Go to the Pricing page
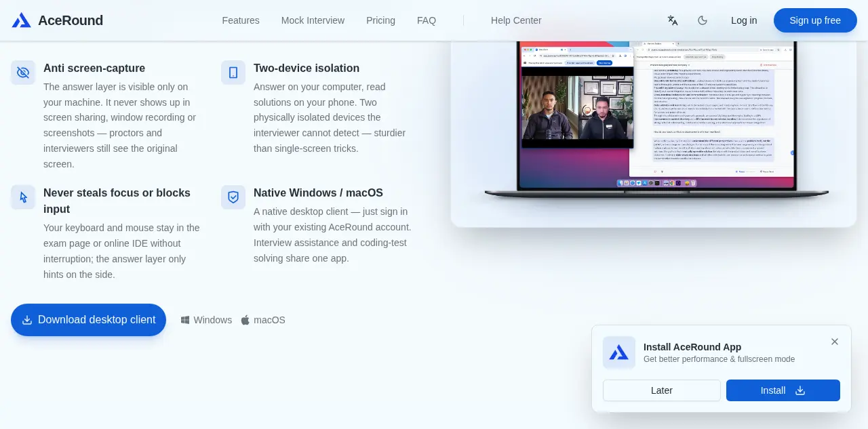868x429 pixels. [x=380, y=20]
